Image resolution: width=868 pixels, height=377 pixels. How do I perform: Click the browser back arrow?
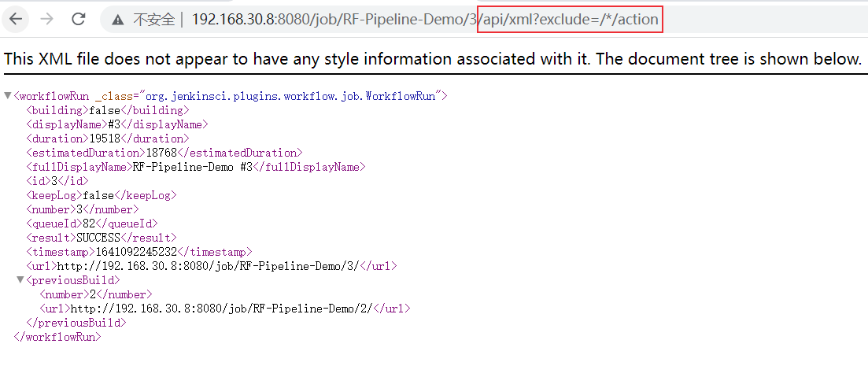coord(16,20)
